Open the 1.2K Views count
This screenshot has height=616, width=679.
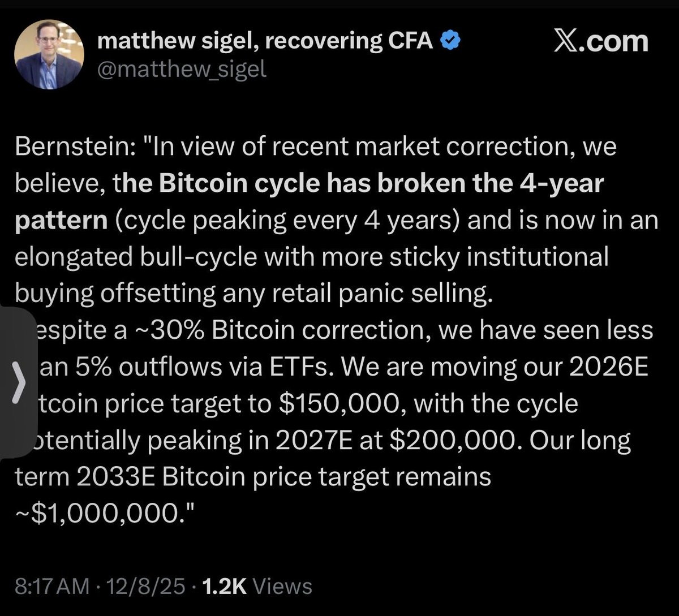click(255, 585)
